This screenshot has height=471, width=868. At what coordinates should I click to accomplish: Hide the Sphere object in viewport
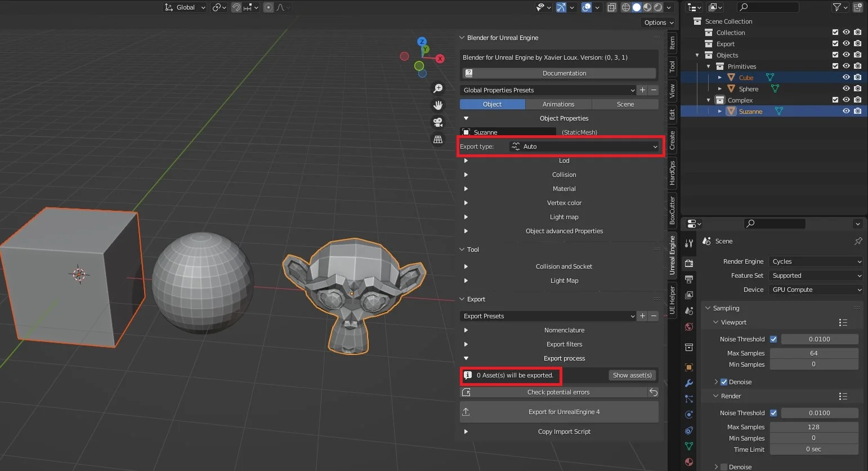846,88
